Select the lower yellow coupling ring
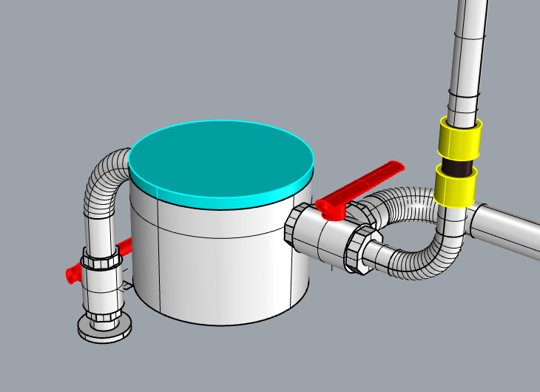 [x=455, y=187]
